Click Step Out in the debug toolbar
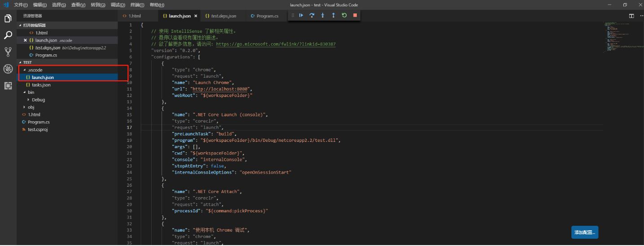 333,15
